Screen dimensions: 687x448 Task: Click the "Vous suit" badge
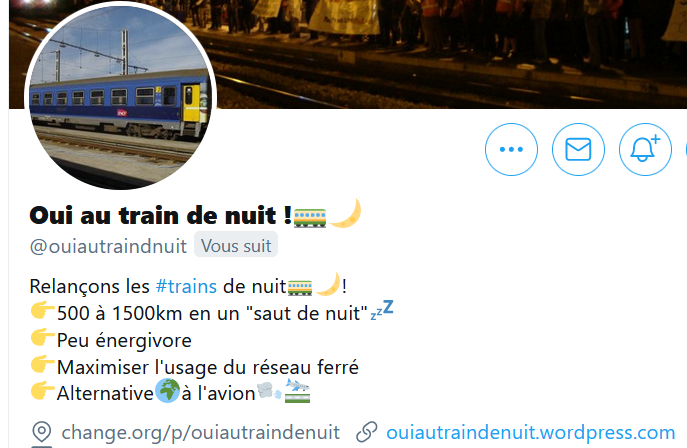pyautogui.click(x=236, y=246)
